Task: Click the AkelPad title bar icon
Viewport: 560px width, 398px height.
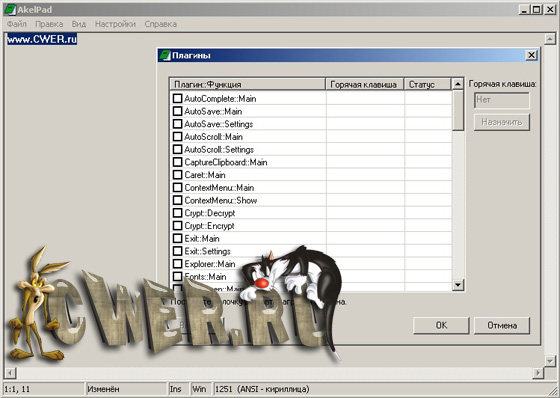Action: tap(10, 9)
